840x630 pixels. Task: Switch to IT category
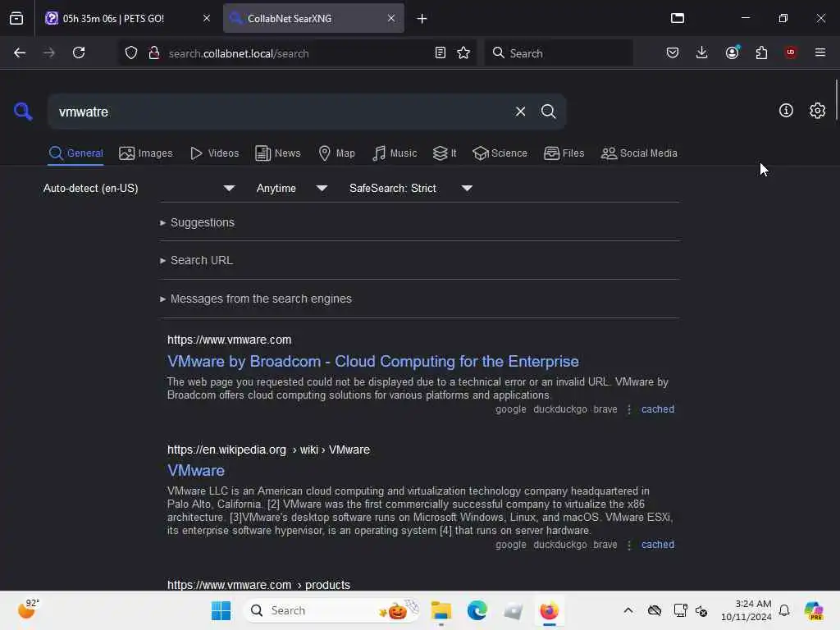click(445, 153)
